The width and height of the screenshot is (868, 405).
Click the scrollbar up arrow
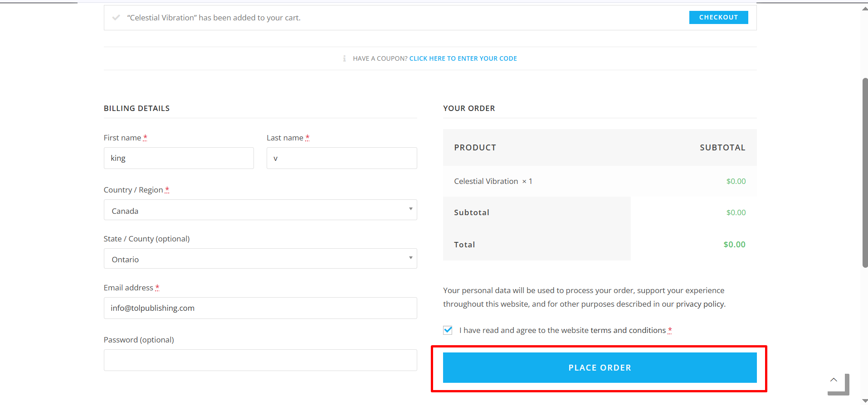click(865, 8)
